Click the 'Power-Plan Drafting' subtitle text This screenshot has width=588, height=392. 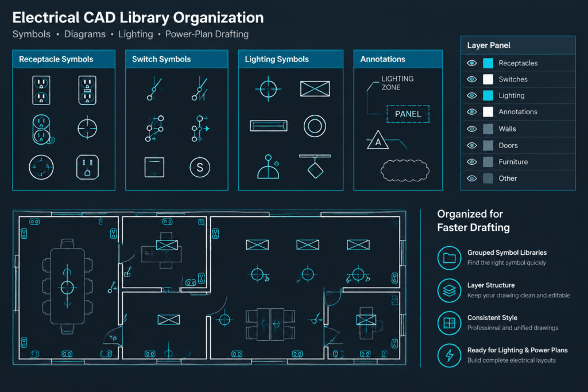click(x=207, y=34)
